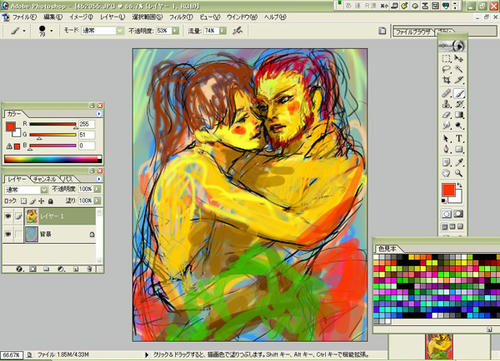Open the フィルタ (Filter) menu

click(x=181, y=17)
